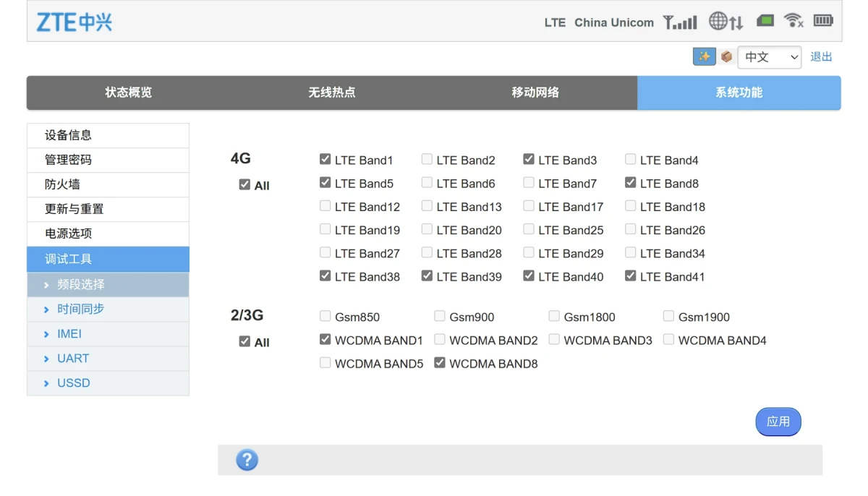This screenshot has height=496, width=868.
Task: Click the globe network data icon
Action: [x=726, y=22]
